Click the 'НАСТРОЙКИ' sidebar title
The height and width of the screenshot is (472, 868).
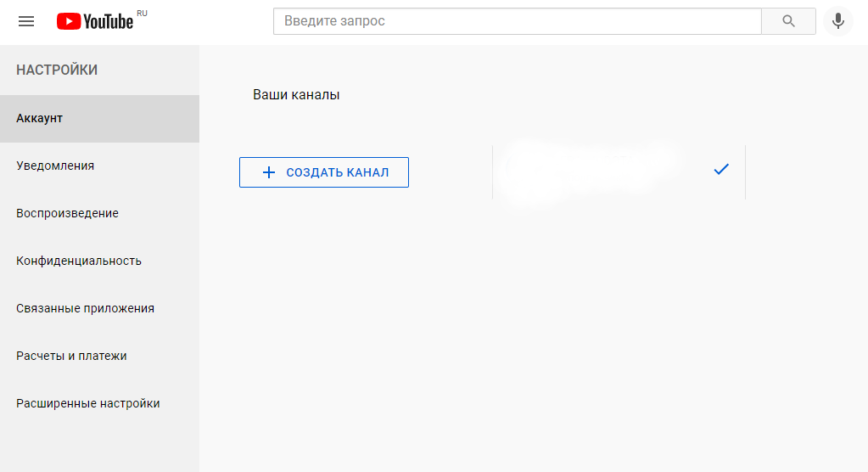click(x=57, y=70)
